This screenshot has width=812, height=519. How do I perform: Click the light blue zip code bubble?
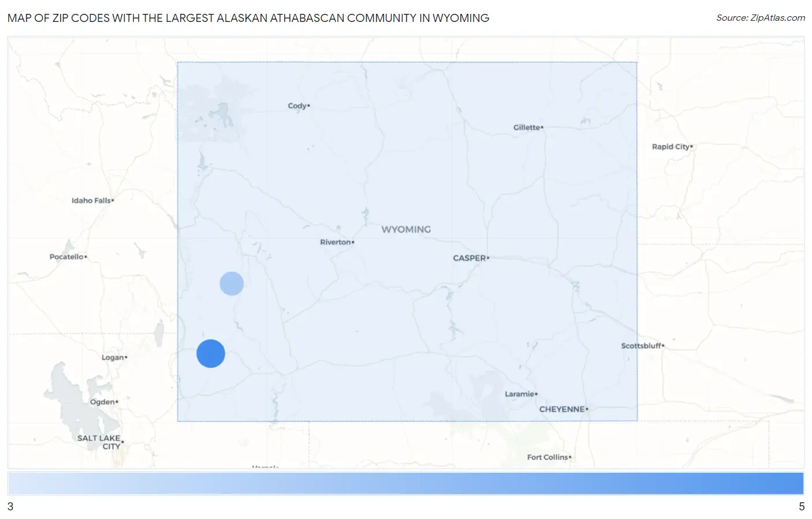pyautogui.click(x=232, y=283)
